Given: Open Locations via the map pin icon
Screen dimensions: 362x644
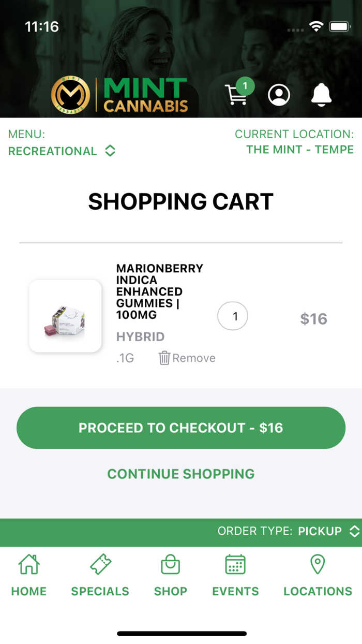Looking at the screenshot, I should click(x=317, y=564).
